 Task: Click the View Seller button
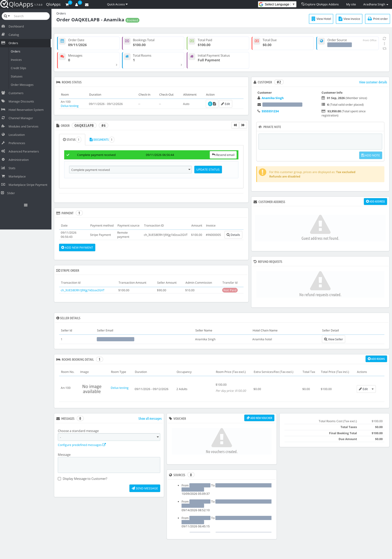point(333,339)
